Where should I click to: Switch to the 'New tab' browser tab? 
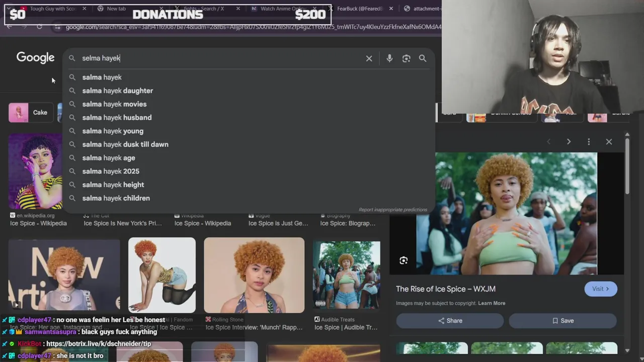click(x=116, y=9)
